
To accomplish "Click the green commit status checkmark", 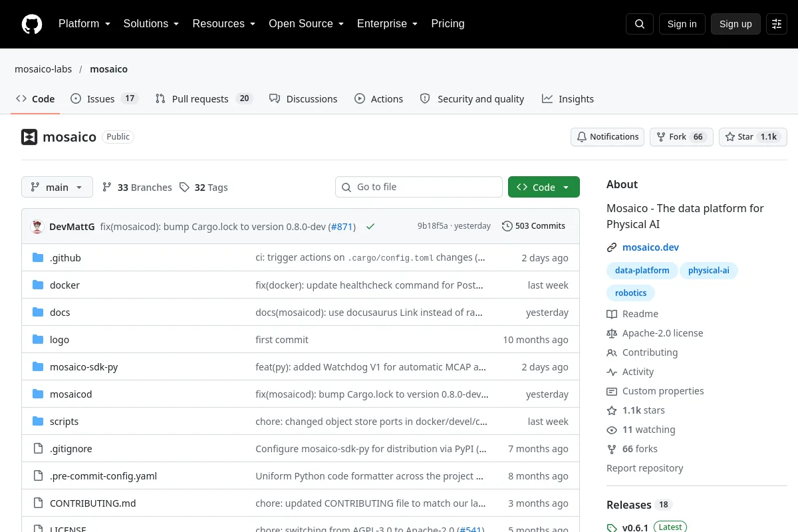I will [x=370, y=226].
